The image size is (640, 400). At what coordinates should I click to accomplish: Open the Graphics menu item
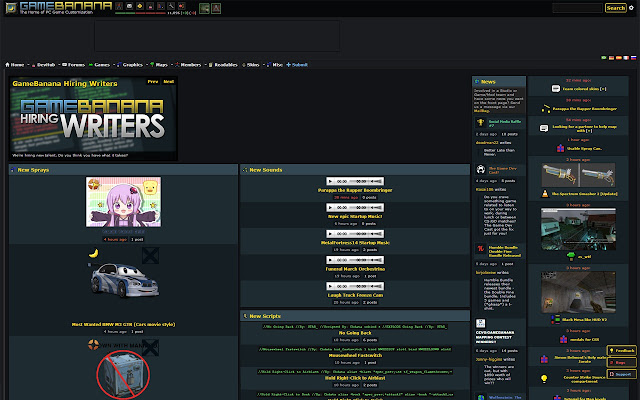point(130,65)
